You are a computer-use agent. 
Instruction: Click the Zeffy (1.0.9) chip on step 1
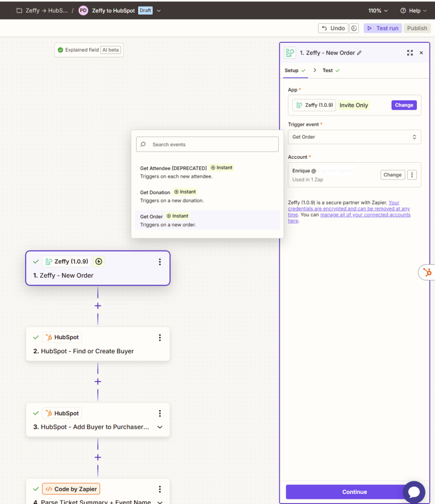tap(67, 261)
